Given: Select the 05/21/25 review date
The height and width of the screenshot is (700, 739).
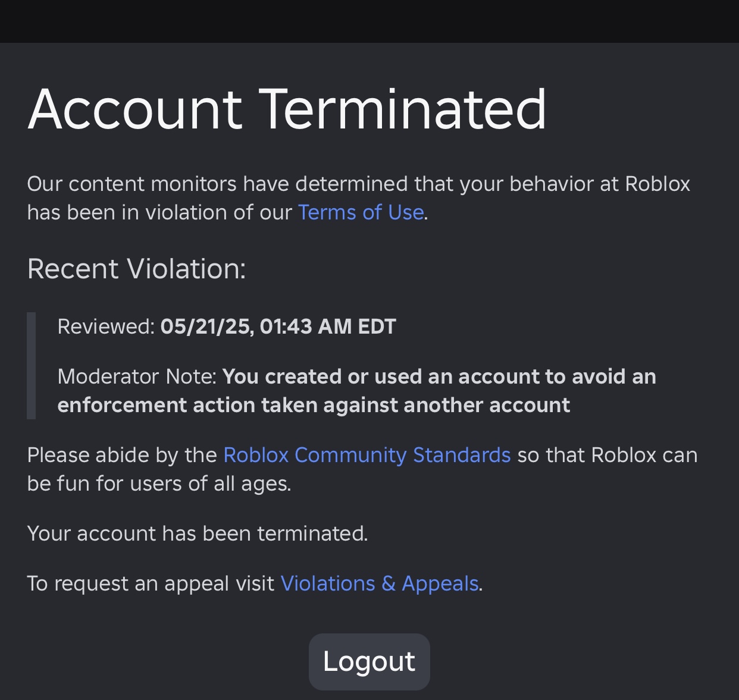Looking at the screenshot, I should pyautogui.click(x=206, y=327).
